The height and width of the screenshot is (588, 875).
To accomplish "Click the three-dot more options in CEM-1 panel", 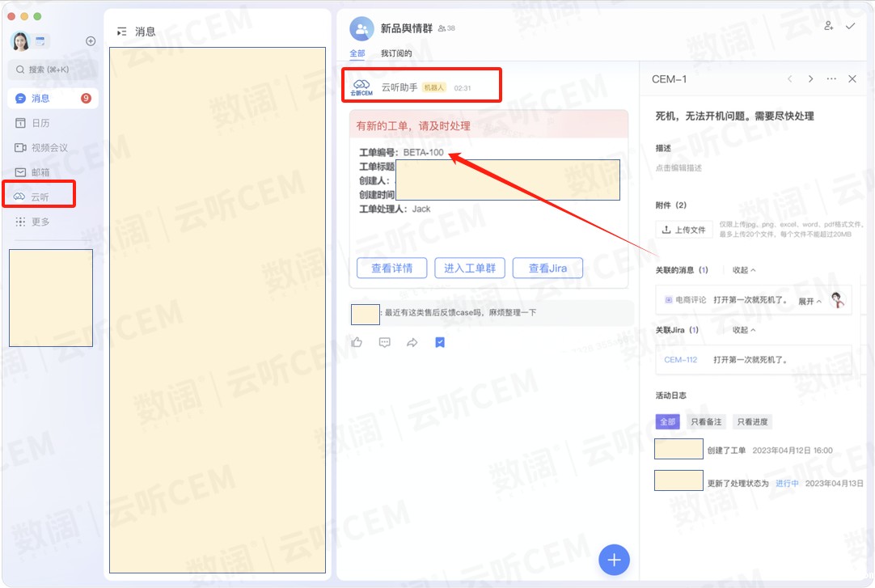I will coord(831,79).
